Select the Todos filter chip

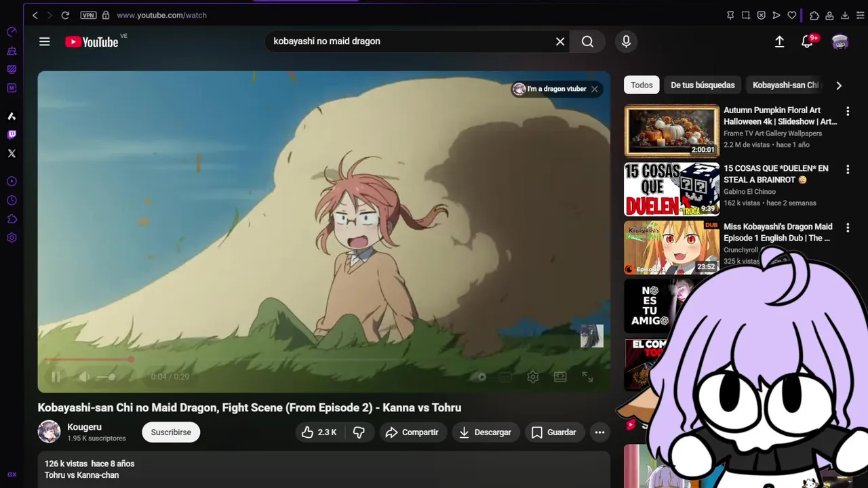[642, 85]
